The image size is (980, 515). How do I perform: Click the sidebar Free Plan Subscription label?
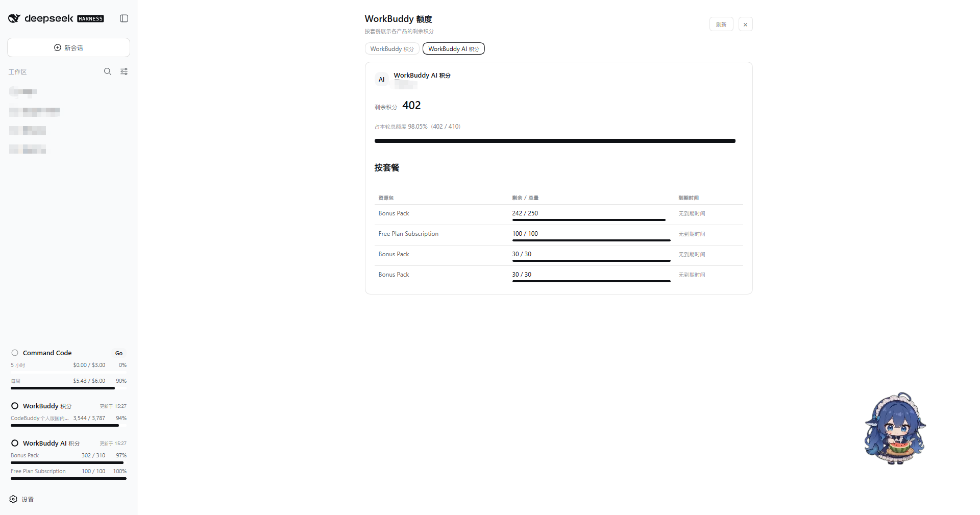pos(38,471)
